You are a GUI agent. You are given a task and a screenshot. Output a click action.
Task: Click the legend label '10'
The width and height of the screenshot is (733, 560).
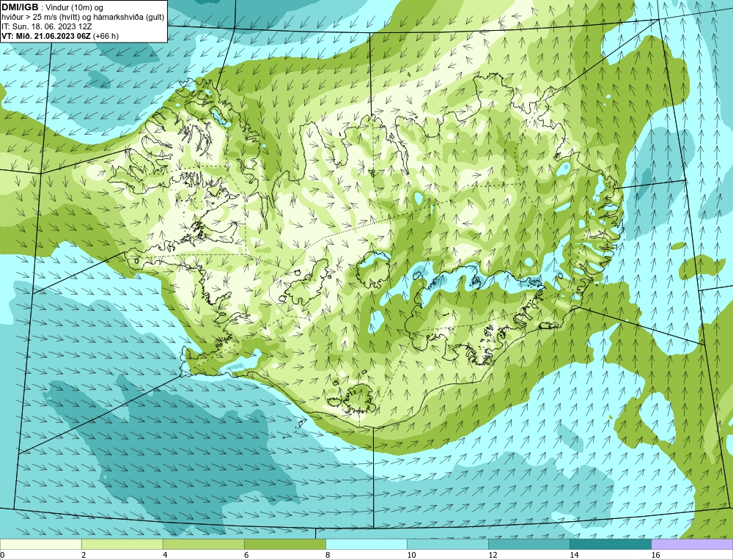(x=411, y=555)
